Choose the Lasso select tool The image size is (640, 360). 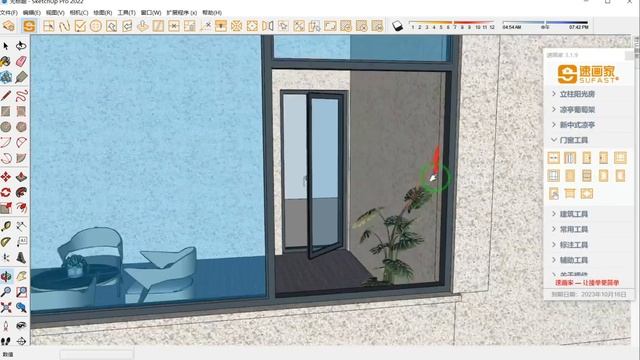tap(21, 46)
